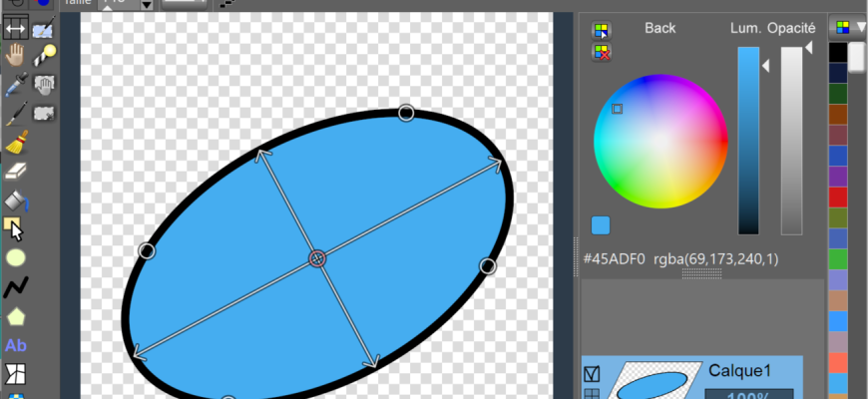The width and height of the screenshot is (868, 399).
Task: Pick red from the palette
Action: pyautogui.click(x=838, y=198)
